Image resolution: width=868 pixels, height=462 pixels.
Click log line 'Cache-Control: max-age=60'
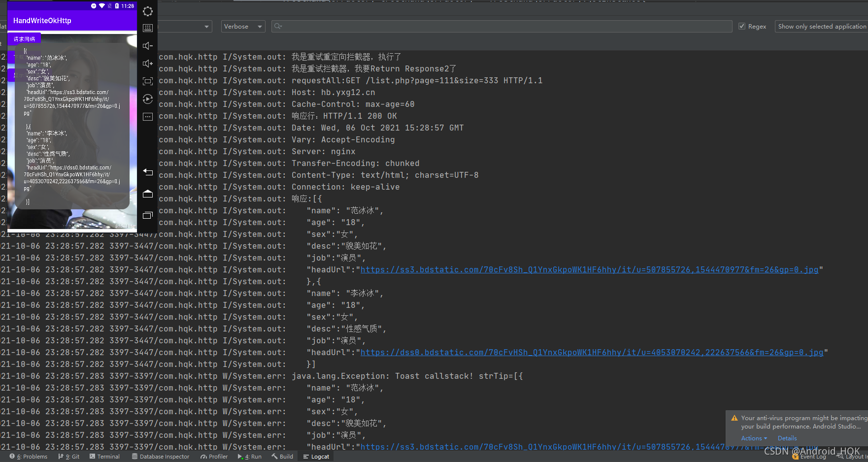pyautogui.click(x=353, y=104)
